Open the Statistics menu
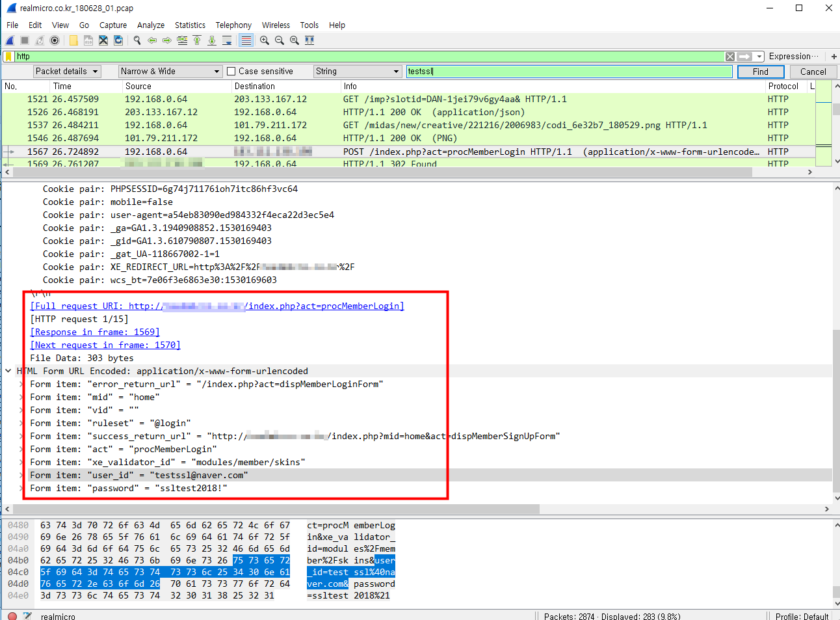This screenshot has width=840, height=620. 190,25
